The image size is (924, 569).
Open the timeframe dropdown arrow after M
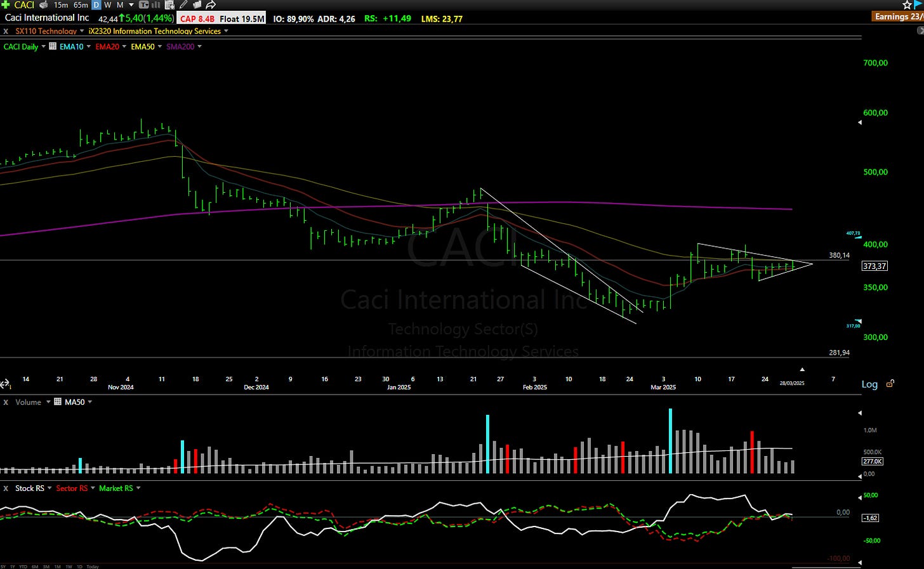(x=131, y=5)
